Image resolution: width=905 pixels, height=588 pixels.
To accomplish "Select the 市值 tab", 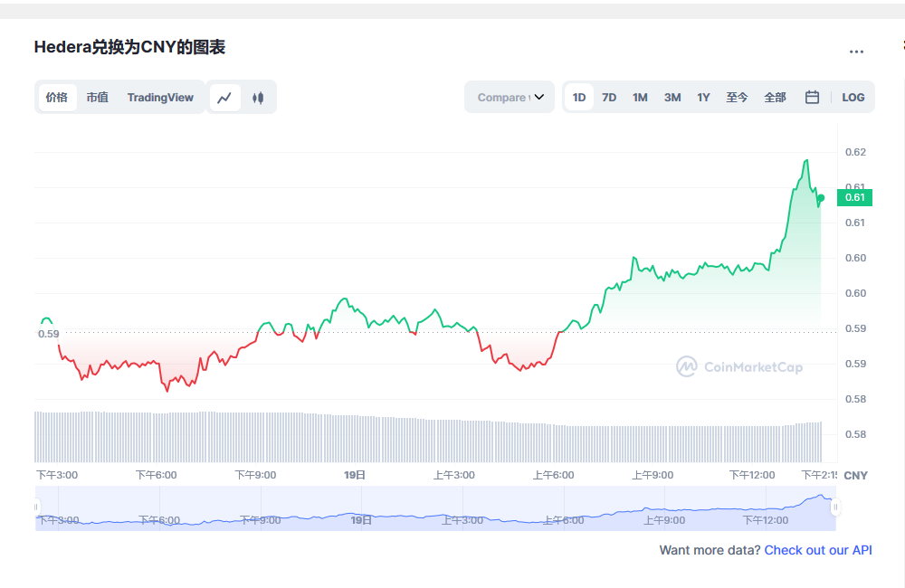I will [98, 98].
